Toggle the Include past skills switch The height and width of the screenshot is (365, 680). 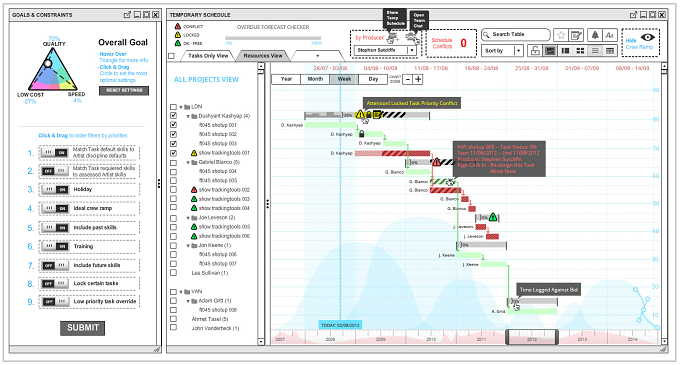tap(55, 228)
